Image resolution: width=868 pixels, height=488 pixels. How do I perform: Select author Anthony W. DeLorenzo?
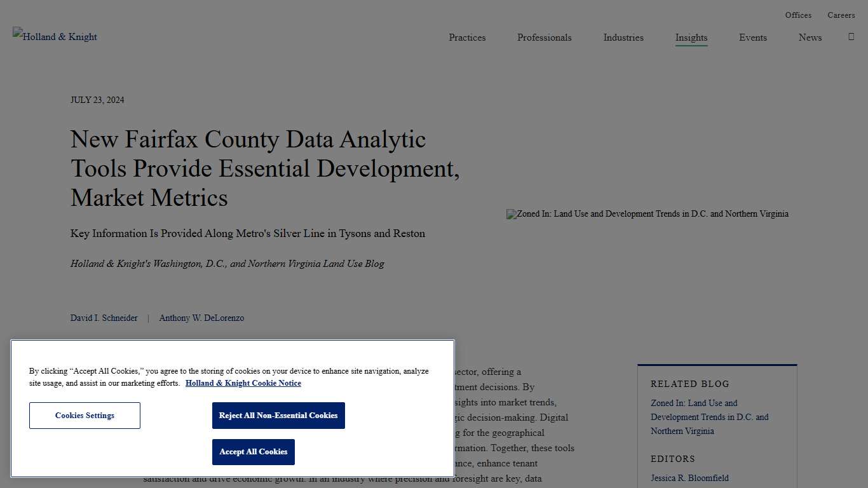pos(201,318)
